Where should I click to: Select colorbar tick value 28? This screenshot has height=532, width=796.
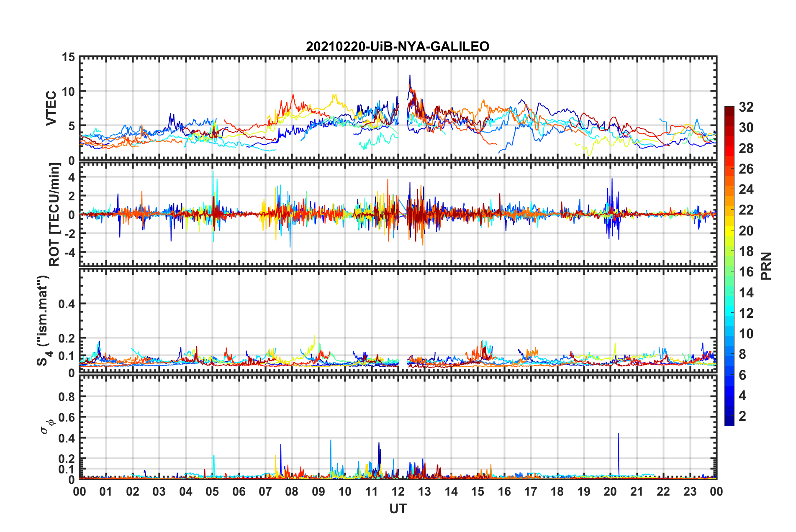pos(746,148)
